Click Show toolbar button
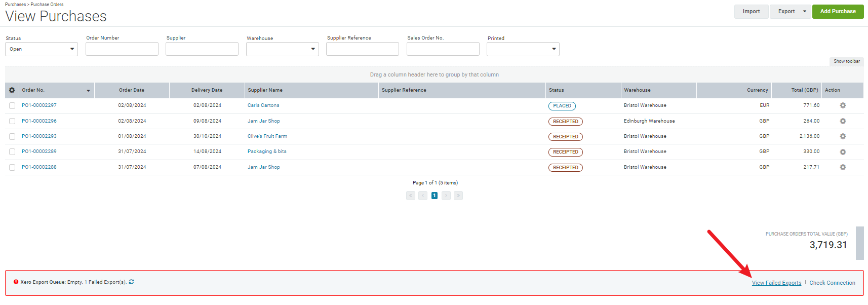 [x=847, y=61]
